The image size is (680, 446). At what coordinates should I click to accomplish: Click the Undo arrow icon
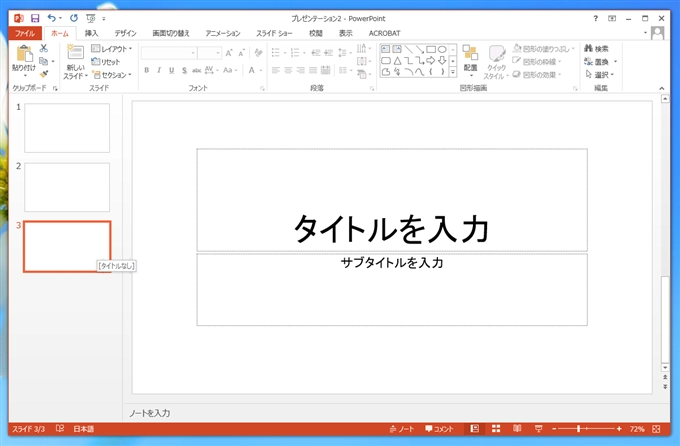52,18
